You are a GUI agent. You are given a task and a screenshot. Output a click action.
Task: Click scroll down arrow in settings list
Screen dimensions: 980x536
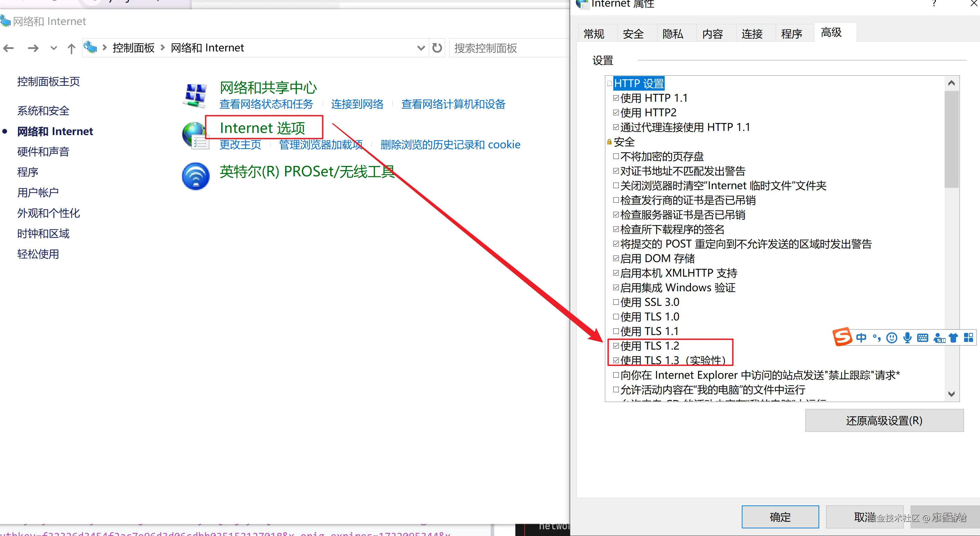tap(952, 394)
